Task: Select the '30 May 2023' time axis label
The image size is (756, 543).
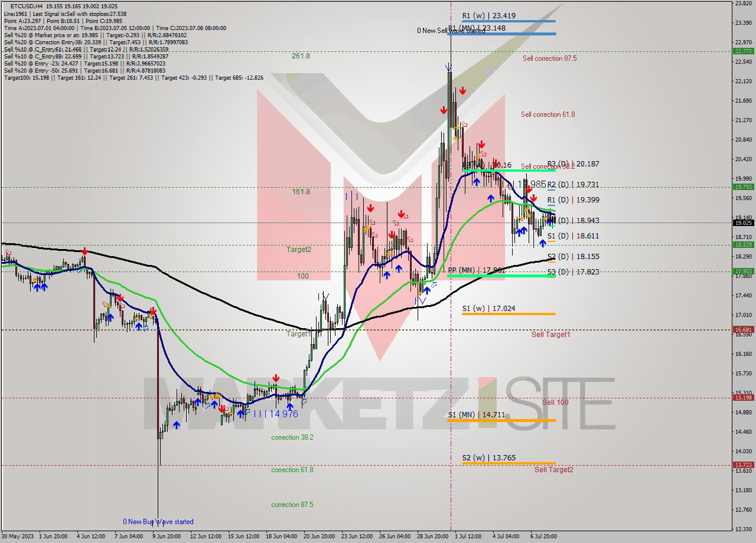Action: click(18, 537)
